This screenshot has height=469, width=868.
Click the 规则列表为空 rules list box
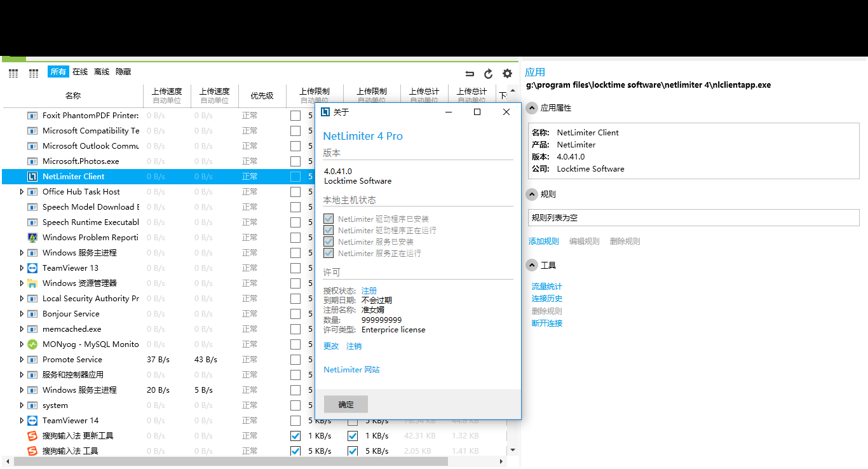click(694, 218)
